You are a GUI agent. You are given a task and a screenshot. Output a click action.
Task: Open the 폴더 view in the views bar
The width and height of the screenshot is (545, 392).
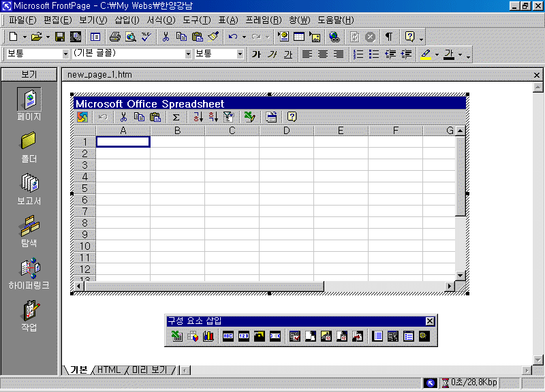[29, 147]
